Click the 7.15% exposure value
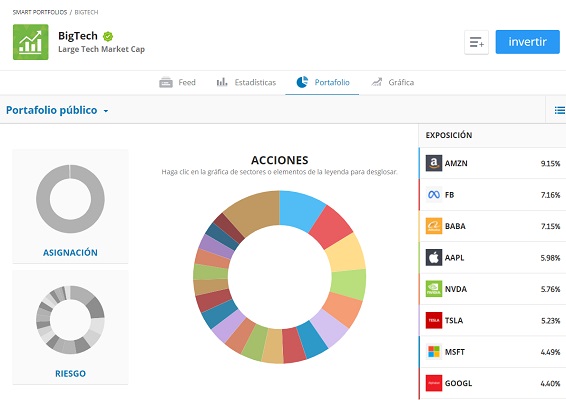 coord(550,226)
